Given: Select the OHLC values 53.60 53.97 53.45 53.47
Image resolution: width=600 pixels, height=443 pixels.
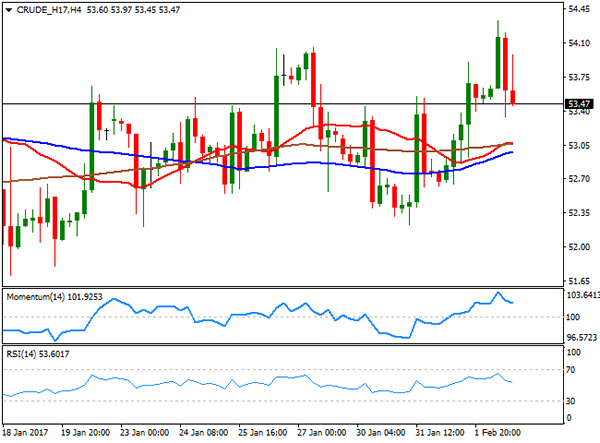Looking at the screenshot, I should (x=133, y=10).
